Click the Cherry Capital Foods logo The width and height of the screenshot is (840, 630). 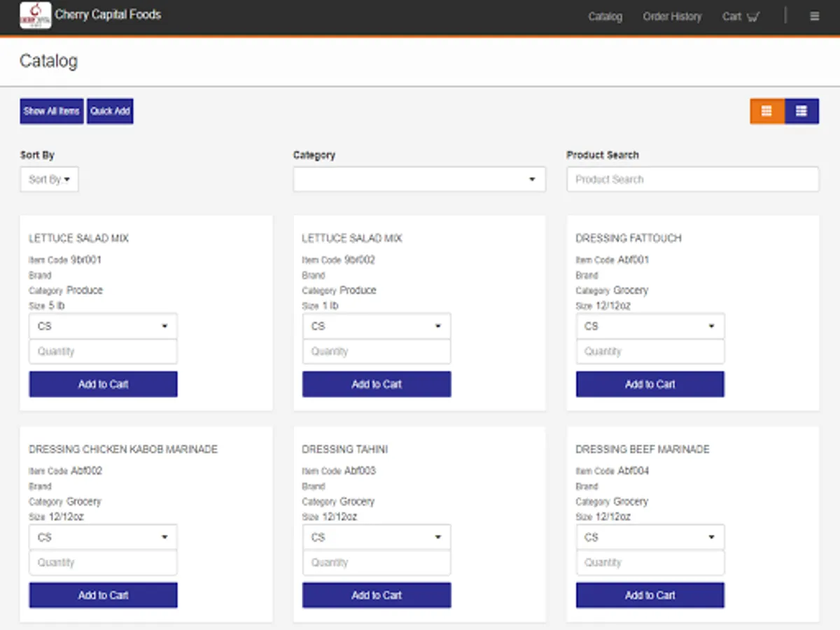pyautogui.click(x=35, y=15)
